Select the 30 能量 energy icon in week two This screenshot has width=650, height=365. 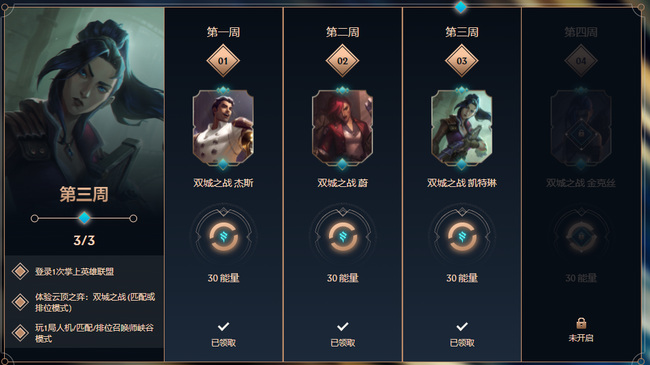click(342, 236)
